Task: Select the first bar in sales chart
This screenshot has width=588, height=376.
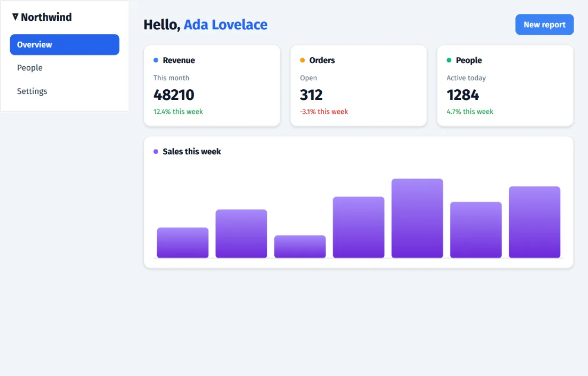Action: pos(183,242)
